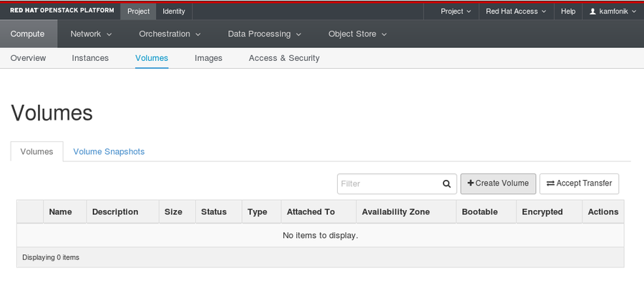Image resolution: width=644 pixels, height=286 pixels.
Task: Open Access & Security page
Action: click(284, 58)
